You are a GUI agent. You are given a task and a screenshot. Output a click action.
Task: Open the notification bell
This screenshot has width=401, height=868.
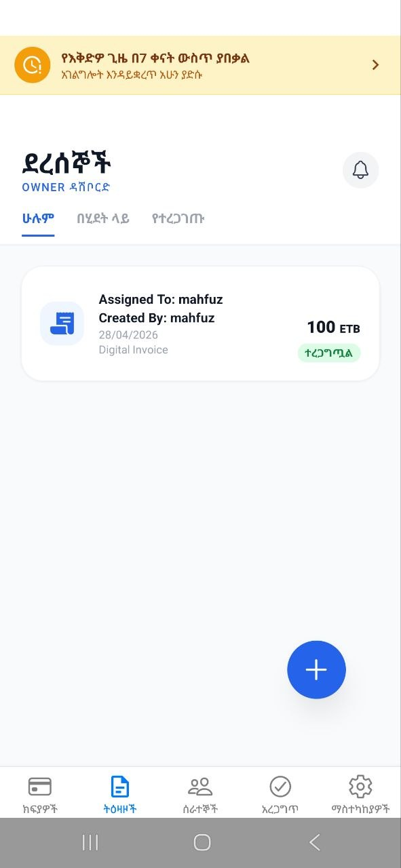tap(360, 170)
